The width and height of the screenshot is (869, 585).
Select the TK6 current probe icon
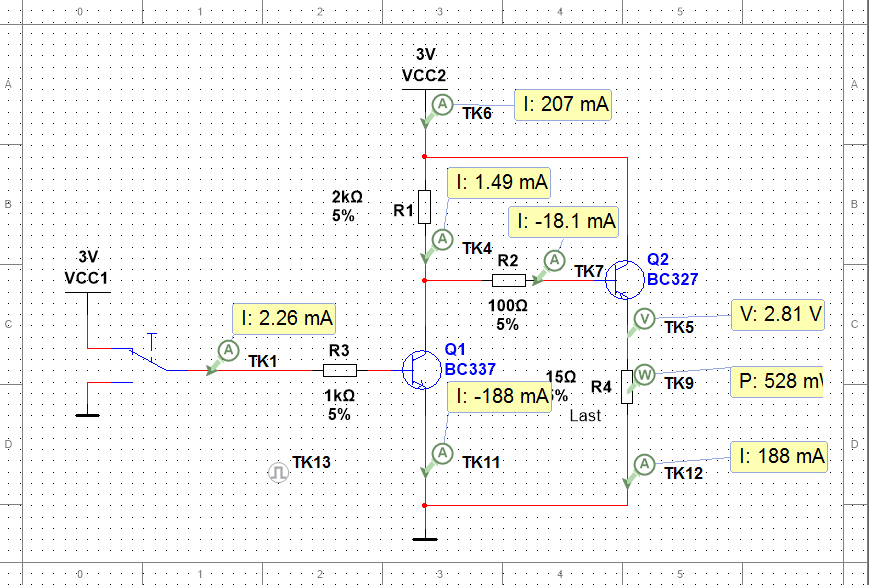[x=442, y=104]
